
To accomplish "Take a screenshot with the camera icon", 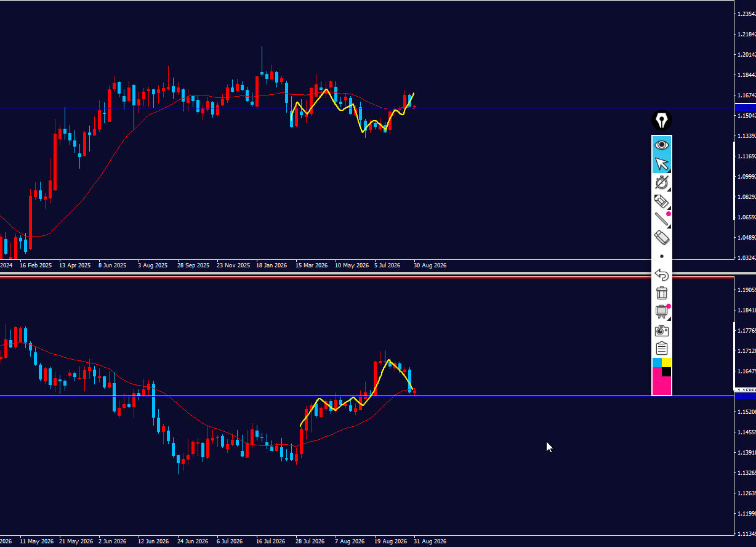I will tap(662, 331).
